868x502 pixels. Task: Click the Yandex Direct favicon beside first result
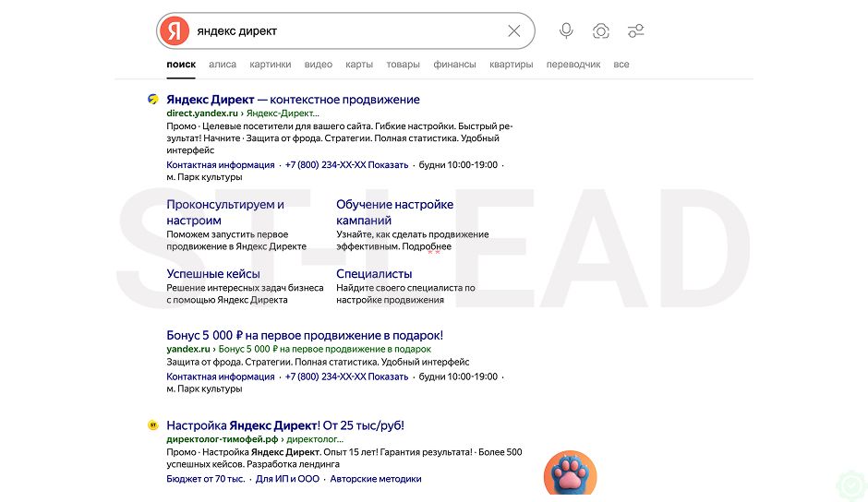pyautogui.click(x=153, y=99)
